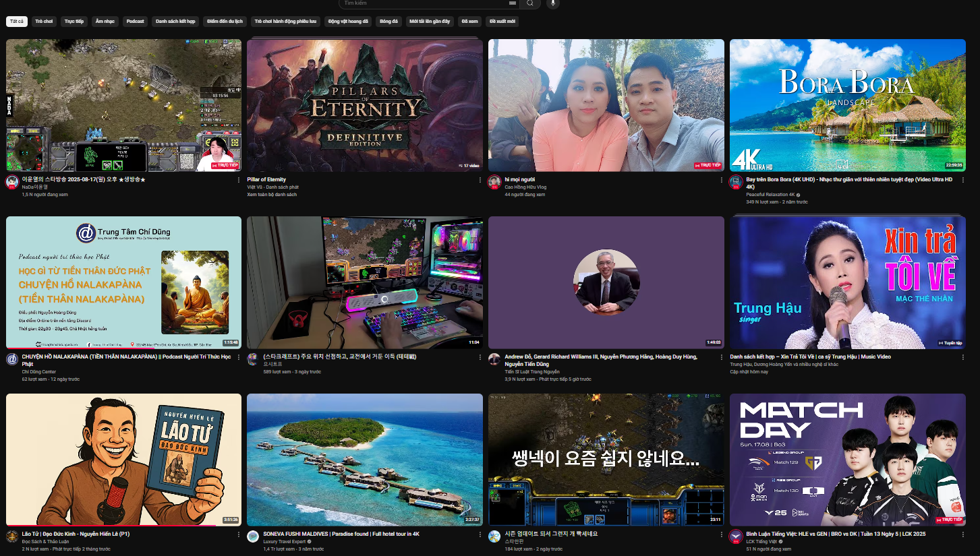Select the 'Mới tải lên gần đây' chip
The height and width of the screenshot is (556, 980).
pos(430,22)
